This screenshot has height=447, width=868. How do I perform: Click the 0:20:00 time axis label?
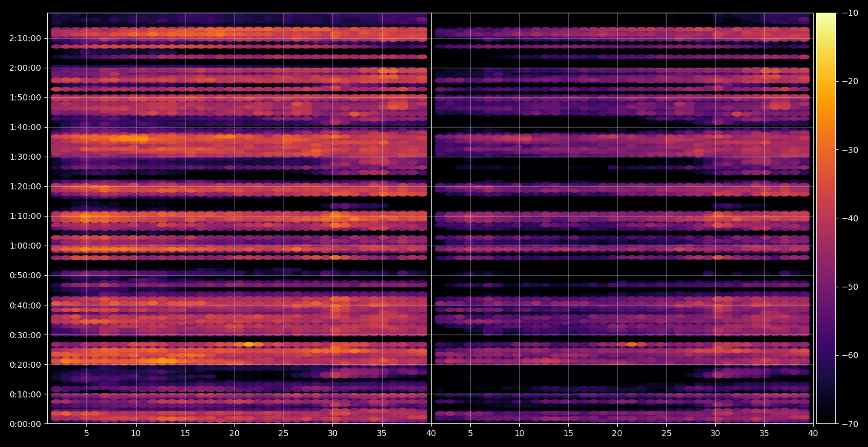(25, 364)
